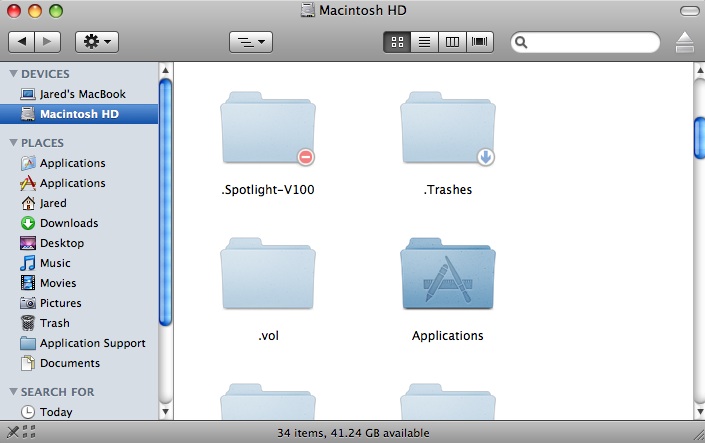
Task: Open Music in sidebar
Action: click(79, 263)
